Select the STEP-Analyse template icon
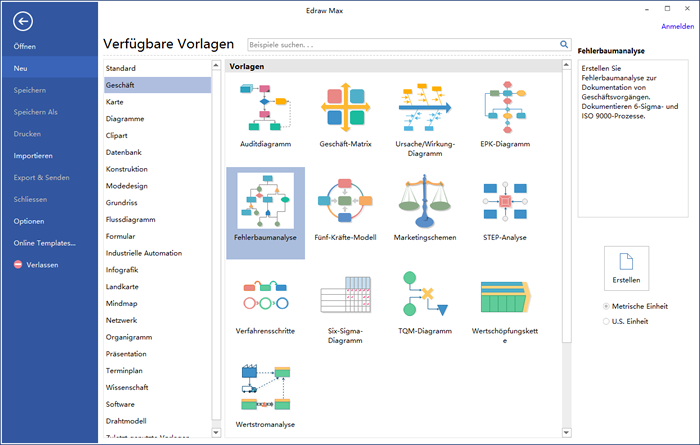The image size is (700, 445). click(x=505, y=201)
